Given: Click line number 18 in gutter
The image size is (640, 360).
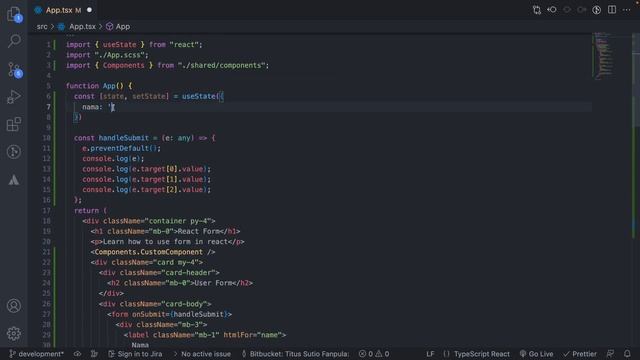Looking at the screenshot, I should [47, 221].
